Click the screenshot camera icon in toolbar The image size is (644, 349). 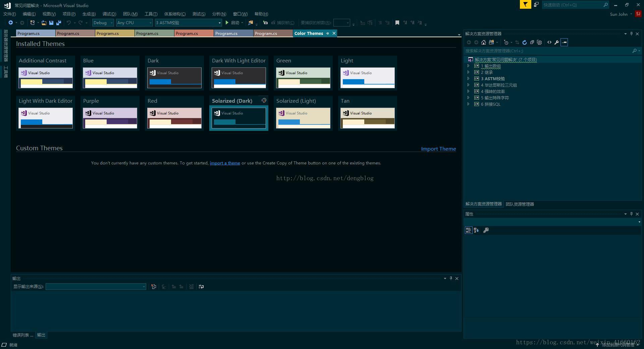click(x=265, y=23)
